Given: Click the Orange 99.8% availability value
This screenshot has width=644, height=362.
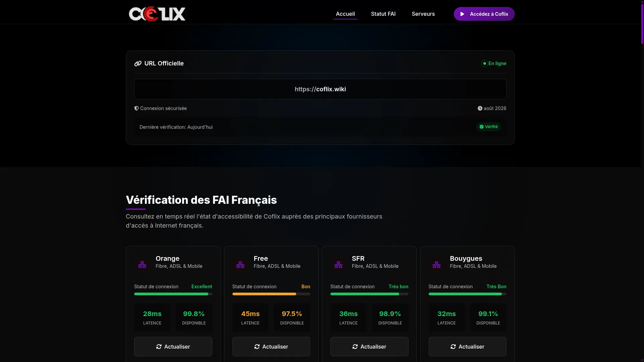Looking at the screenshot, I should point(194,314).
